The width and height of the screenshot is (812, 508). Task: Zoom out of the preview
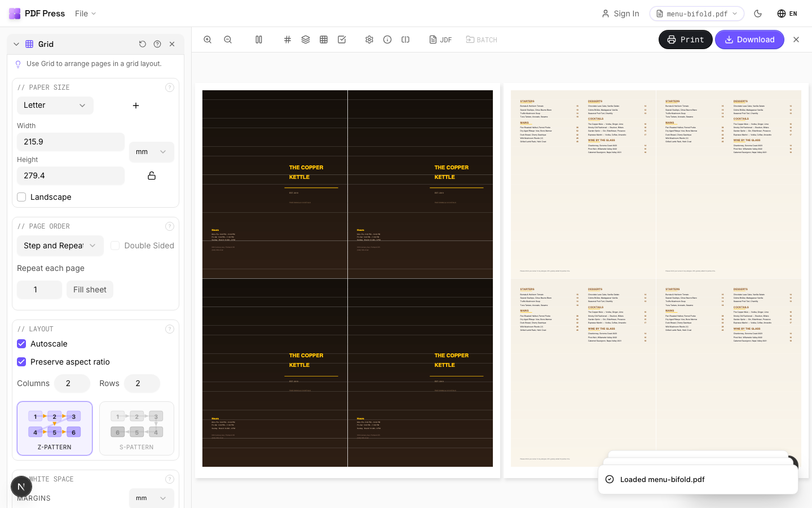(x=228, y=40)
